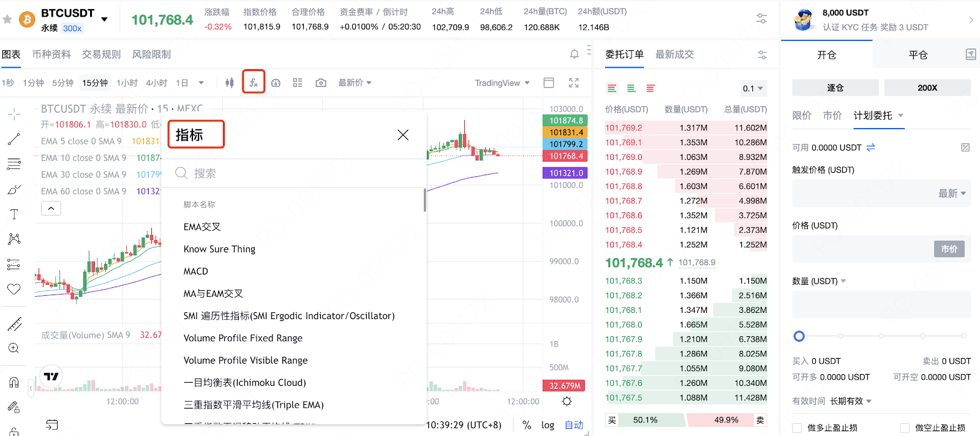Enable short take-profit stop-loss checkbox
Viewport: 980px width, 436px height.
[x=905, y=427]
